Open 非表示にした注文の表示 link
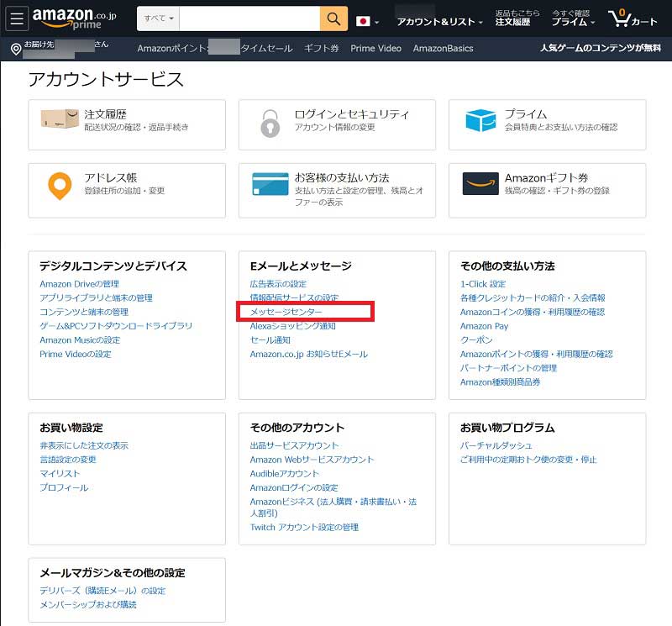Screen dimensions: 672x626 pyautogui.click(x=84, y=445)
